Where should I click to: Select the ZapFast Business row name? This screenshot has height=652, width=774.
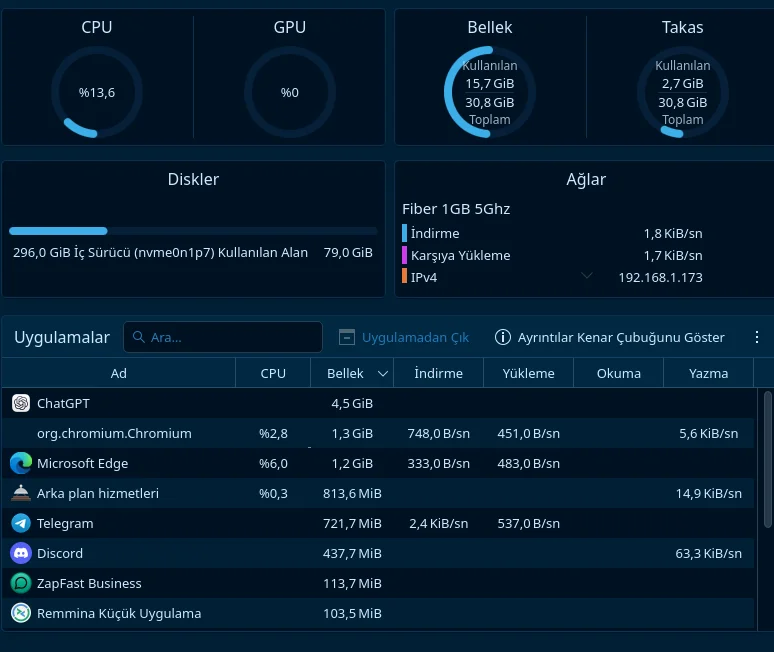click(x=89, y=583)
